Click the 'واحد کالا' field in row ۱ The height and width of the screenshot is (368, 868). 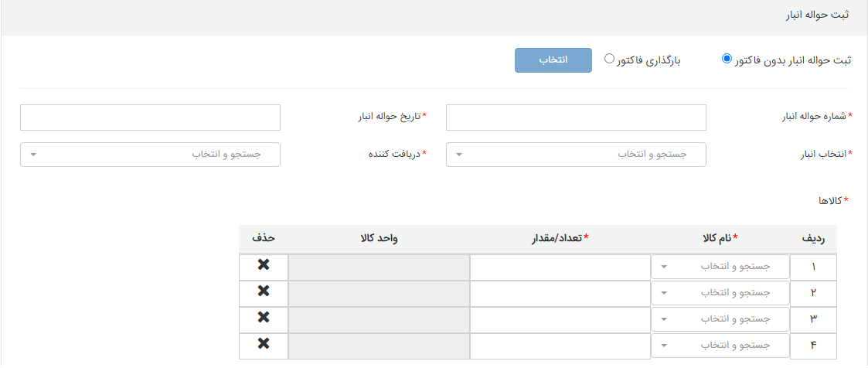(x=379, y=267)
